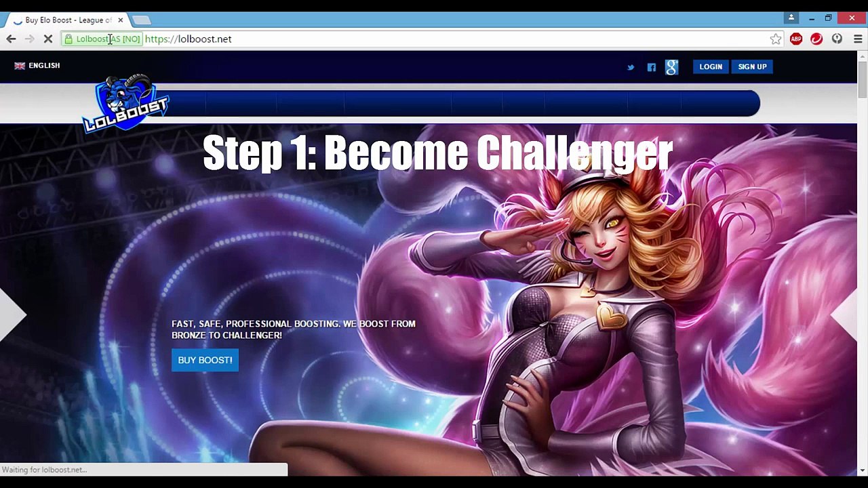Click the SIGN UP button

(x=752, y=66)
